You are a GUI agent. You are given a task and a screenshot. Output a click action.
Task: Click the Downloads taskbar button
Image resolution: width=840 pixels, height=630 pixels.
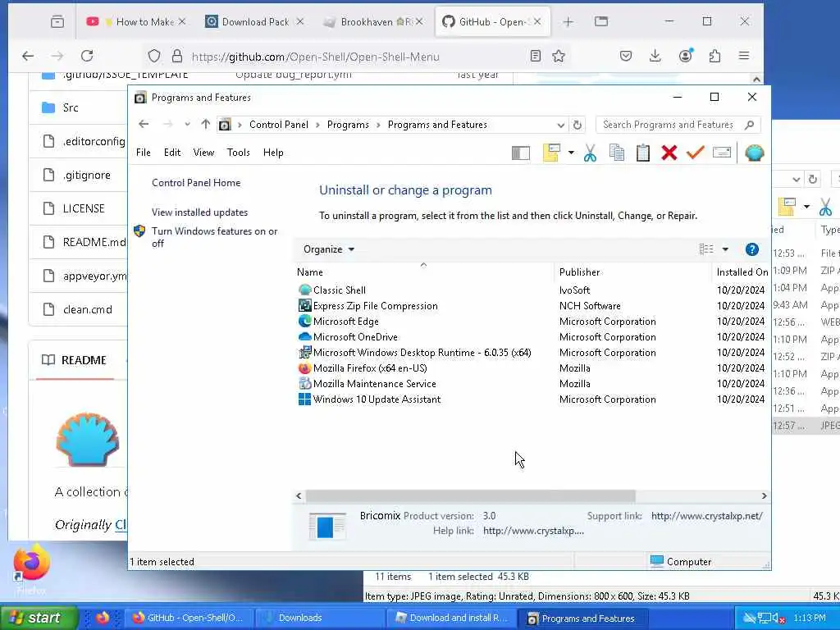click(319, 618)
